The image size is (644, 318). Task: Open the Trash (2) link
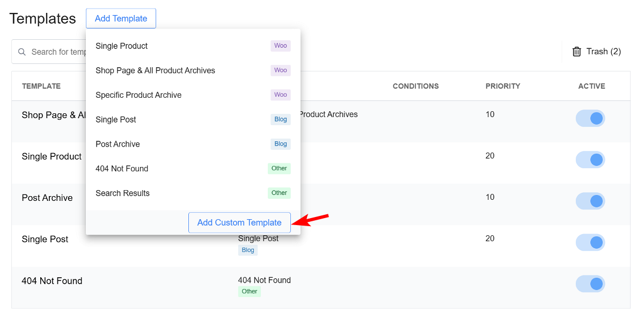tap(603, 52)
